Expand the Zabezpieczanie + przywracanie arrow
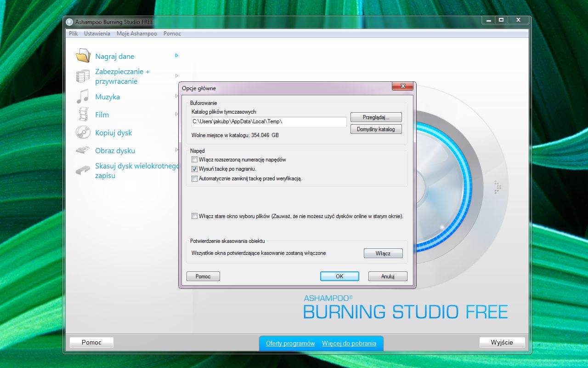 [176, 75]
